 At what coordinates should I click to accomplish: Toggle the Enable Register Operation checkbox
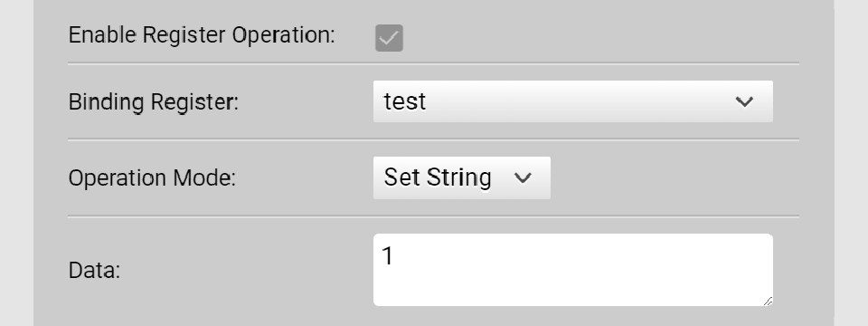click(389, 38)
